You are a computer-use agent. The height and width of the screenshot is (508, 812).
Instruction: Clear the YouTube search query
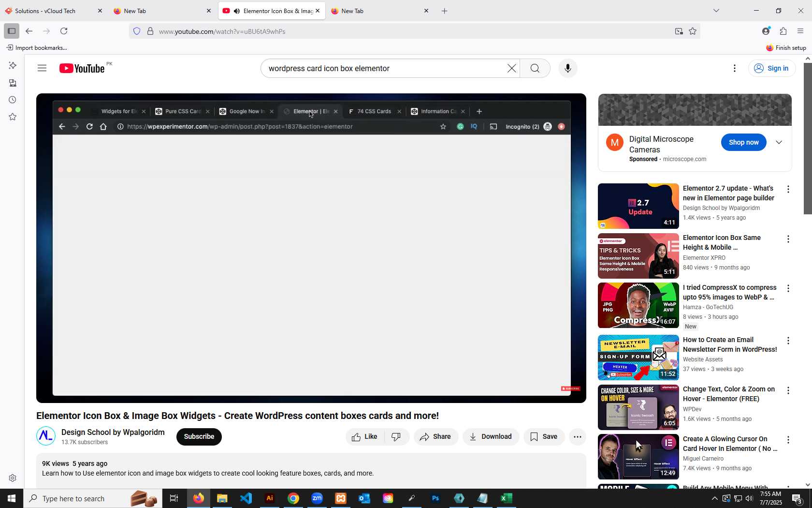[511, 68]
